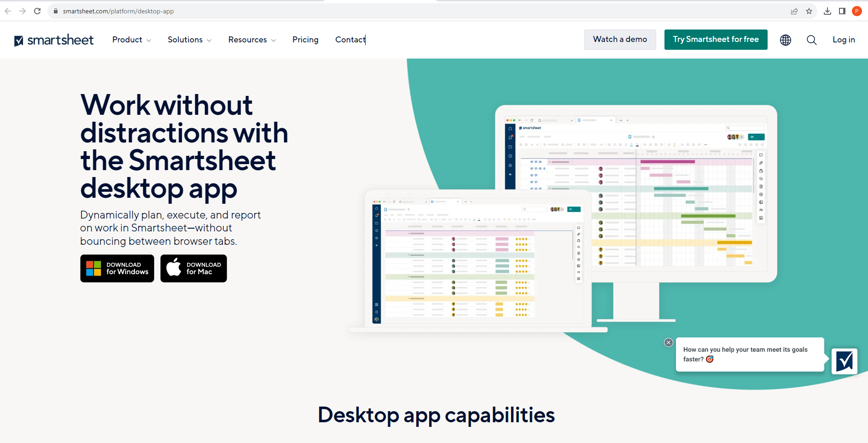Click inside the address bar
The image size is (868, 443).
[184, 11]
